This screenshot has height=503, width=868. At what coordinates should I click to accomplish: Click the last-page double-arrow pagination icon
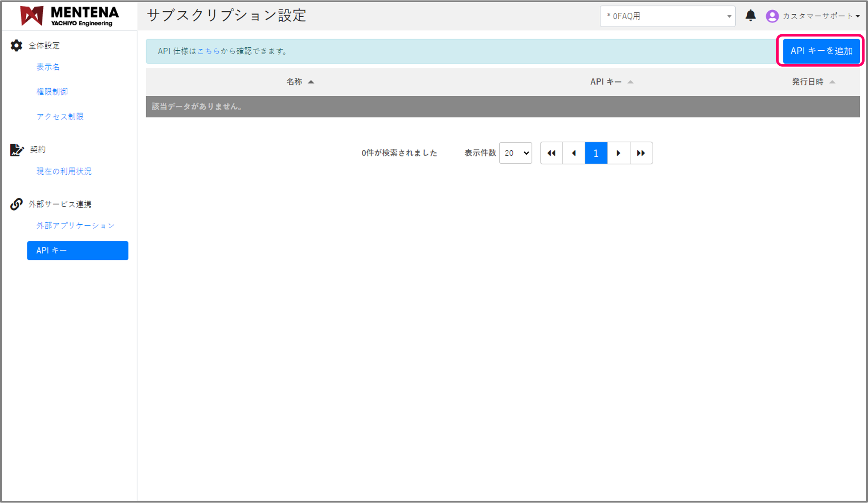click(641, 153)
